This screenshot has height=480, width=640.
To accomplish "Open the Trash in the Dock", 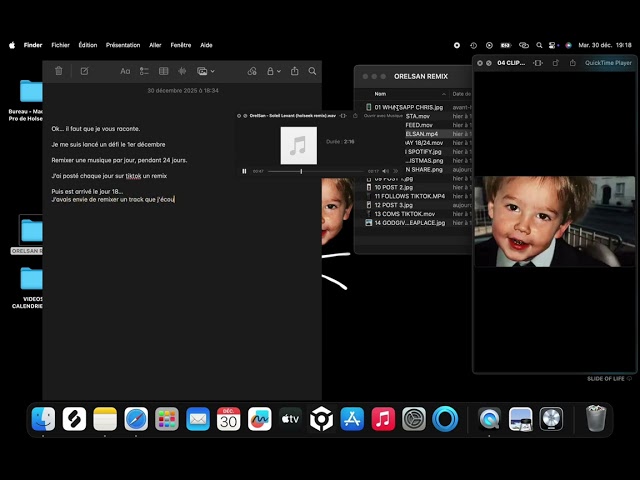I will pyautogui.click(x=596, y=419).
